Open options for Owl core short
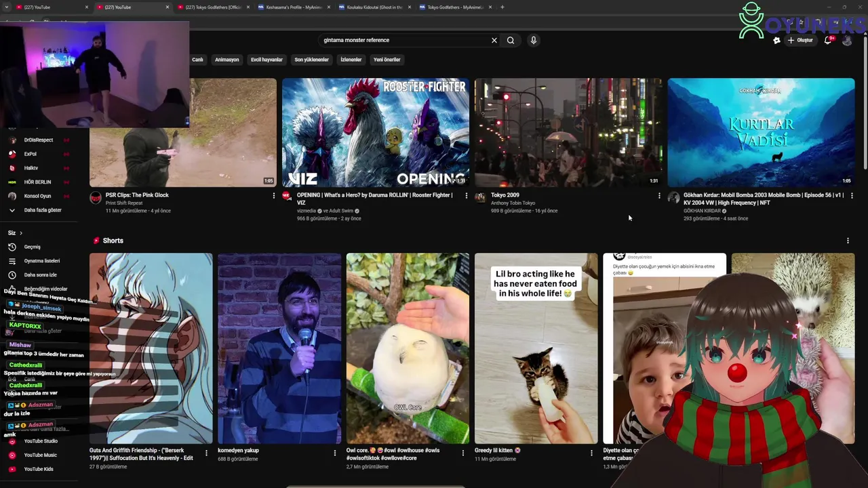The width and height of the screenshot is (868, 488). click(x=463, y=453)
